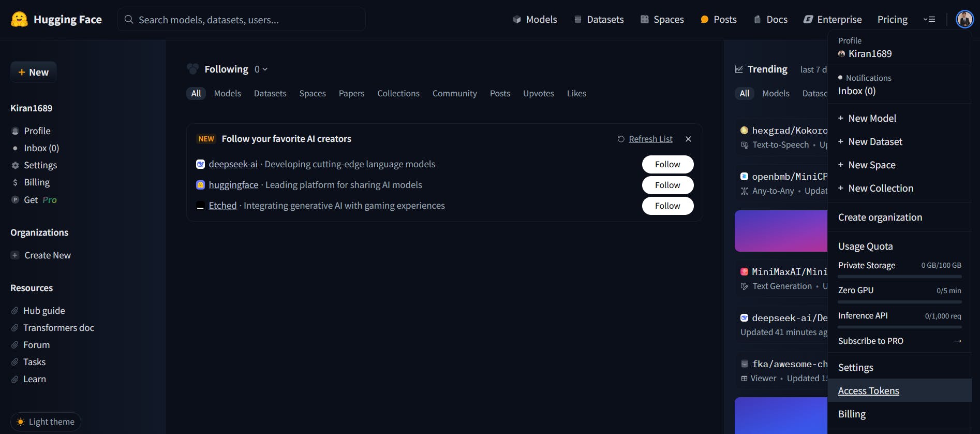Open Posts in the top navigation
This screenshot has width=980, height=434.
[x=718, y=20]
